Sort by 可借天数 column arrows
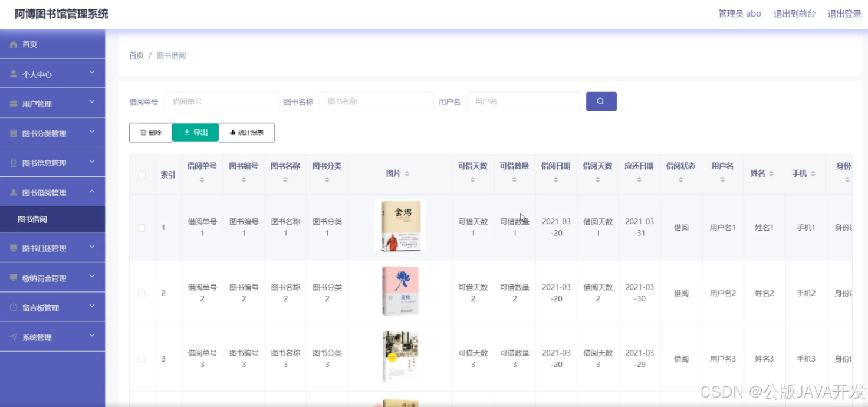This screenshot has height=407, width=868. pos(473,180)
